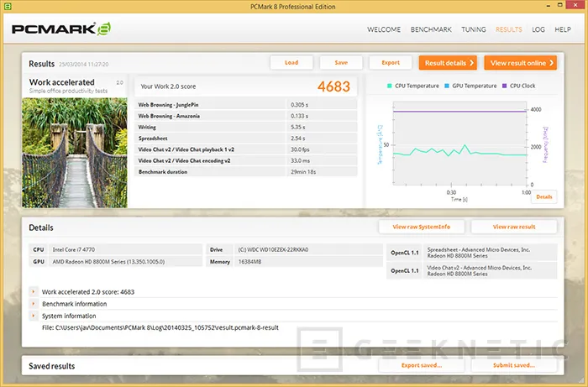
Task: Expand Work accelerated 2.0 score row
Action: (34, 291)
